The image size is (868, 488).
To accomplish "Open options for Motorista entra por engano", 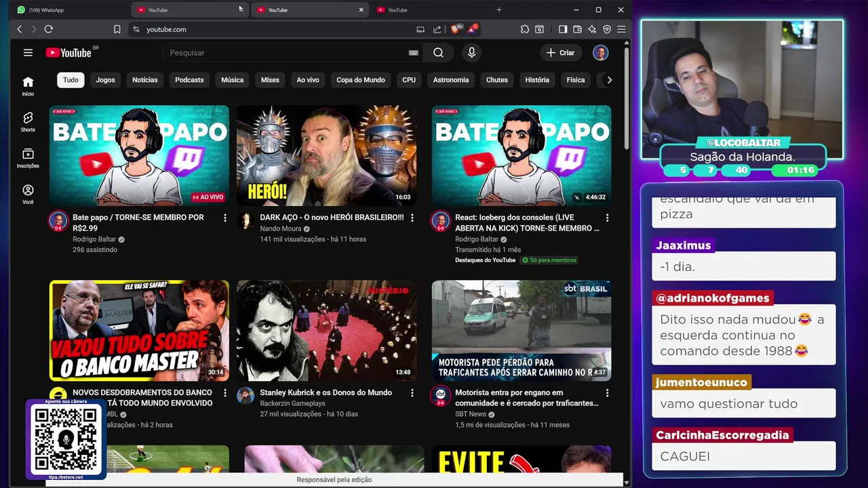I will click(x=607, y=392).
